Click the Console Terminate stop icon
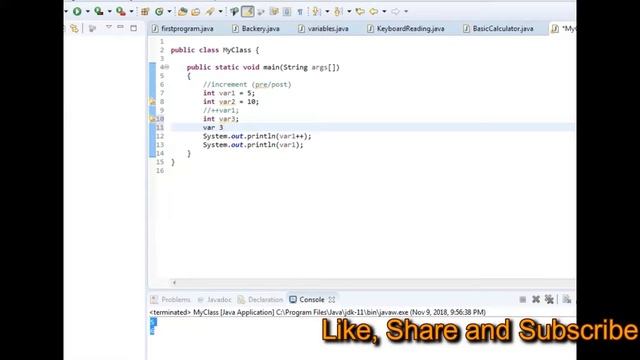Image resolution: width=640 pixels, height=360 pixels. [x=522, y=300]
